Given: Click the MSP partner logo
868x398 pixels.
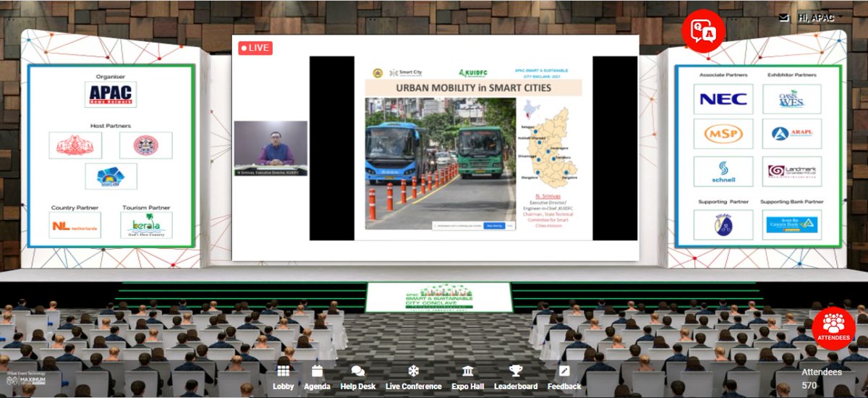Looking at the screenshot, I should pos(723,134).
